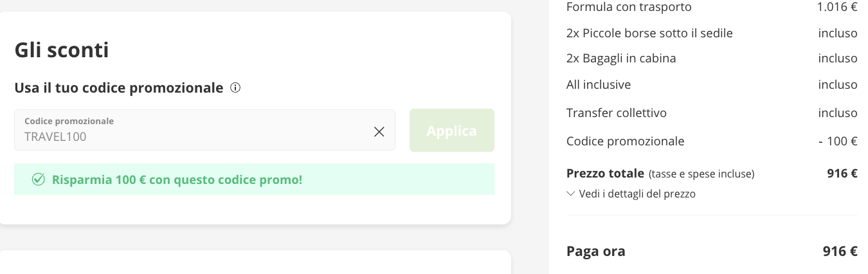
Task: Select the All inclusive line
Action: 599,84
